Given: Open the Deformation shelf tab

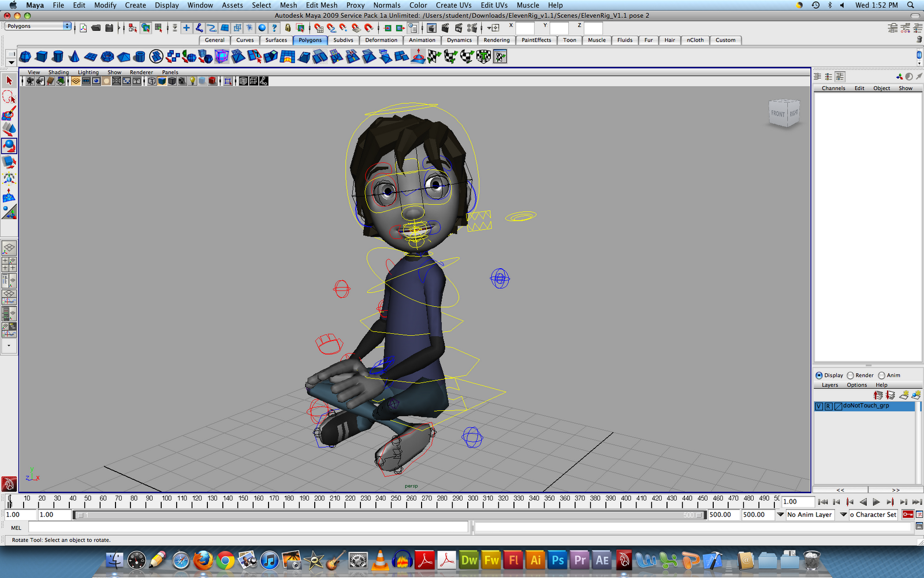Looking at the screenshot, I should (381, 40).
